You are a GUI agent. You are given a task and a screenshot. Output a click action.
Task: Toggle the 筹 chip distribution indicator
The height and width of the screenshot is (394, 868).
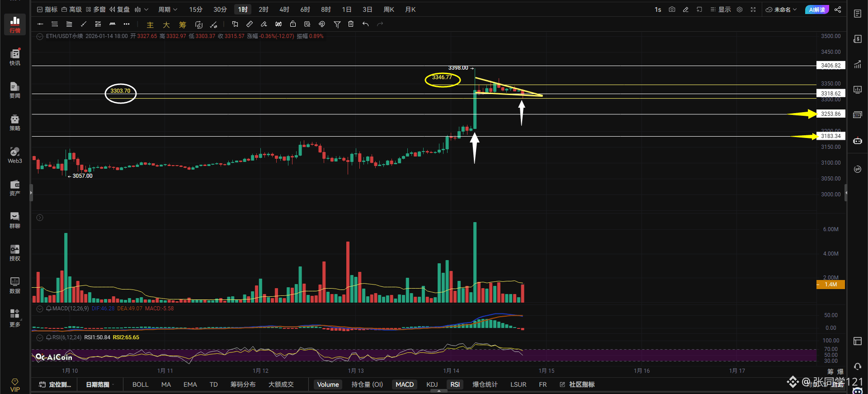tap(183, 25)
